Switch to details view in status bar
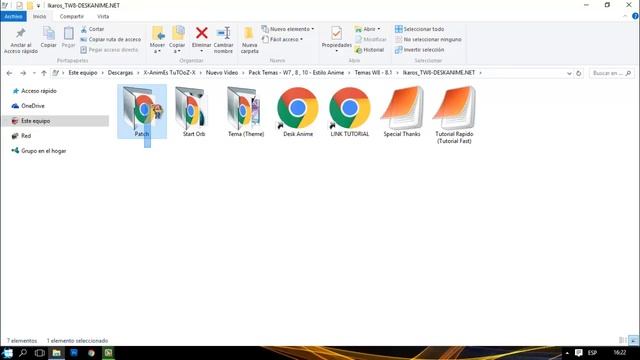 tap(622, 340)
